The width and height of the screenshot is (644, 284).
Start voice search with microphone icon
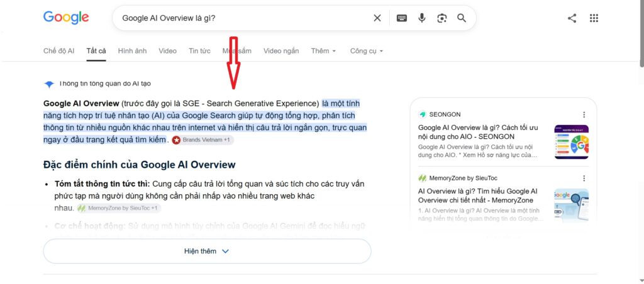point(422,18)
